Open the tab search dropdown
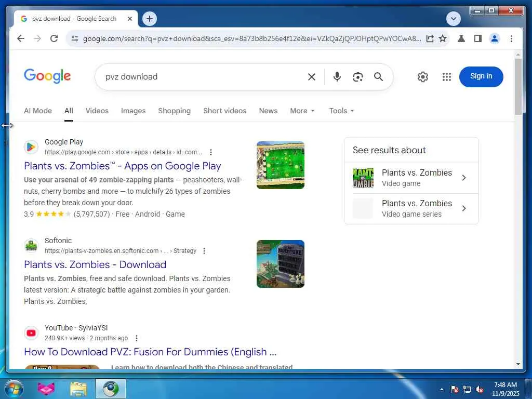Viewport: 532px width, 399px height. pyautogui.click(x=453, y=19)
